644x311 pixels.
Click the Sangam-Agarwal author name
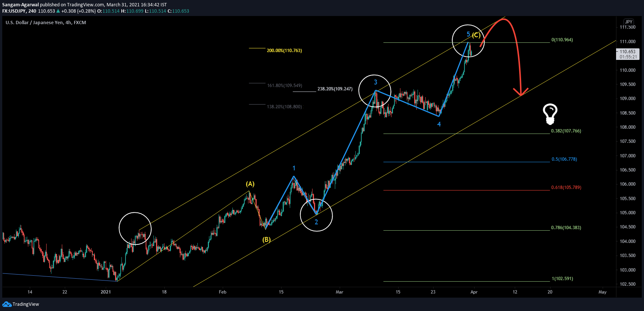pyautogui.click(x=20, y=5)
